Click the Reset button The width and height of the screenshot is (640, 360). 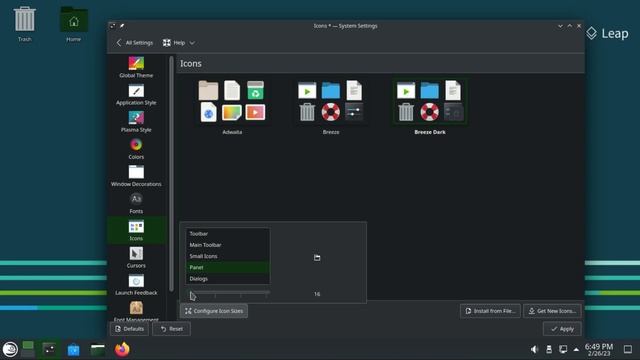click(171, 329)
